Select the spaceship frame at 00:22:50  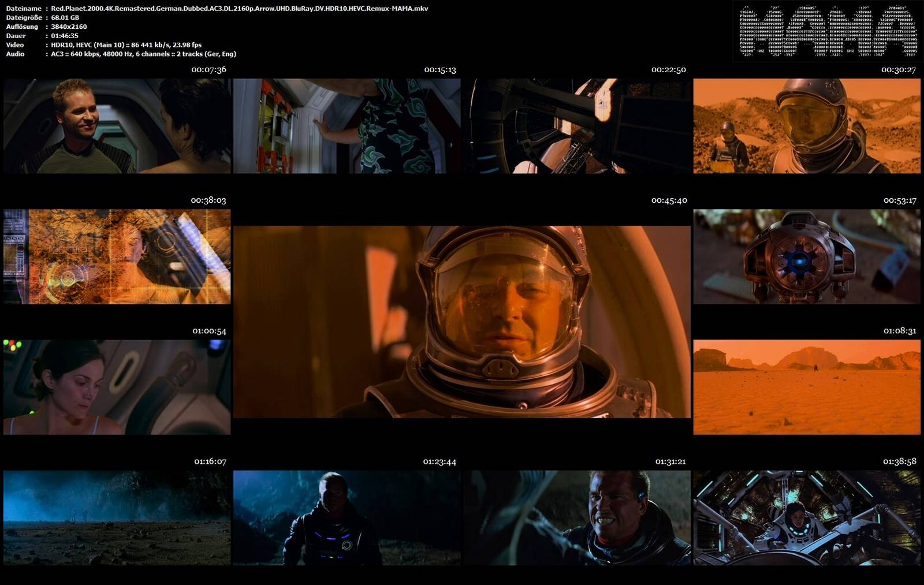tap(577, 126)
